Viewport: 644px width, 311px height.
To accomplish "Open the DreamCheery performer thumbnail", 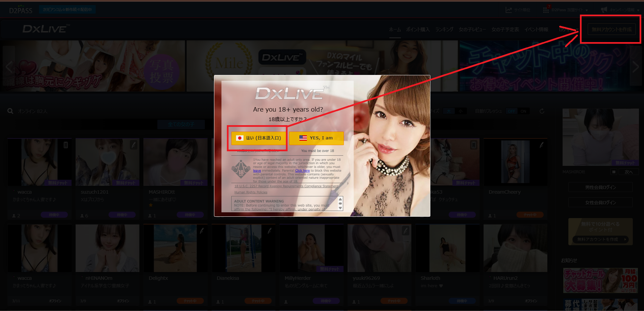I will pos(515,162).
